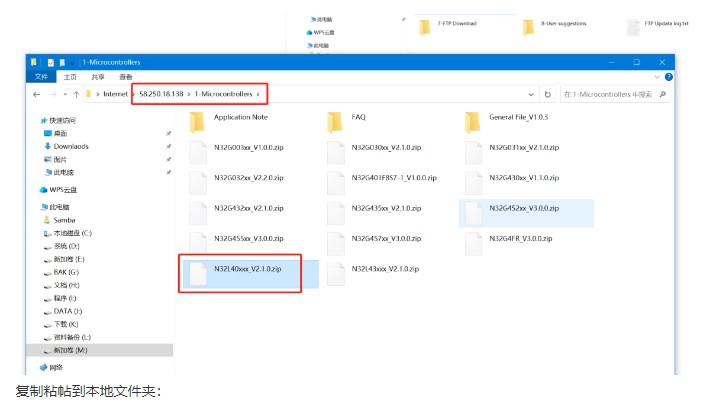720x405 pixels.
Task: Open 新加卷 (E:) drive
Action: click(x=69, y=259)
